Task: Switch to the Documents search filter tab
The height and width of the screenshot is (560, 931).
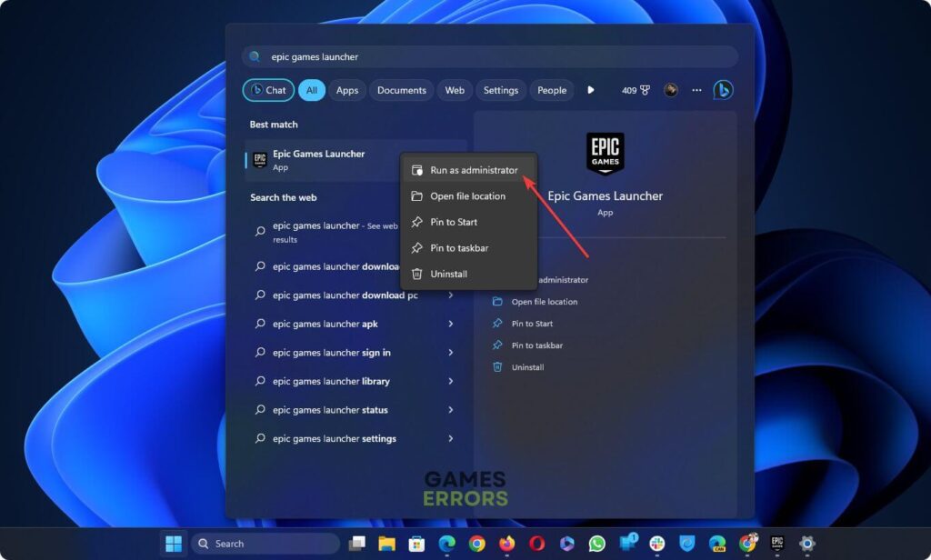Action: pos(400,90)
